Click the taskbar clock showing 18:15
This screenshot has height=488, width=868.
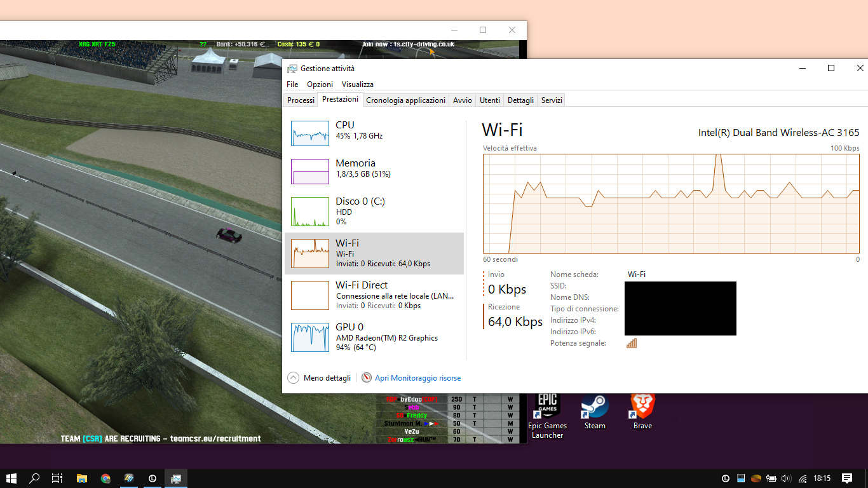822,478
